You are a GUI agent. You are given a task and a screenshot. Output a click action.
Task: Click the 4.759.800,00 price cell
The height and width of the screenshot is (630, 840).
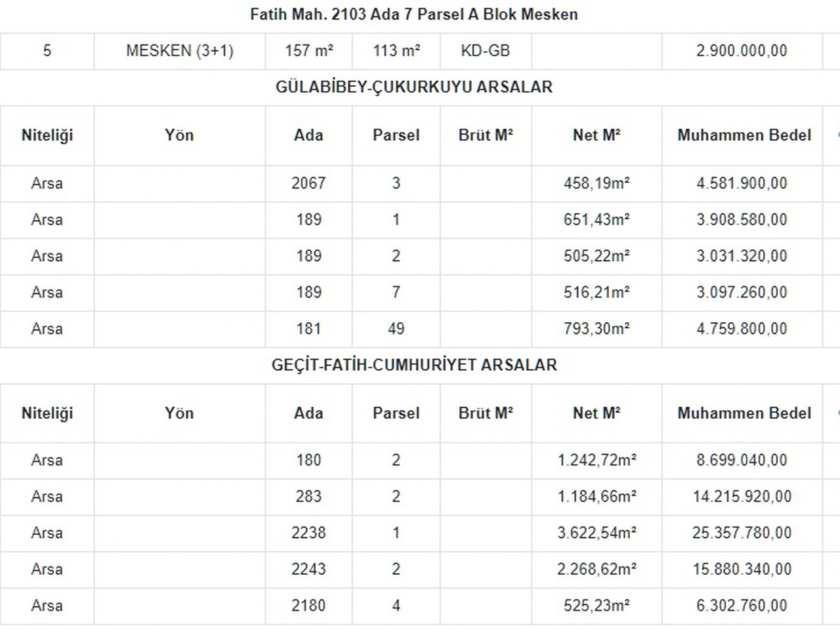742,329
